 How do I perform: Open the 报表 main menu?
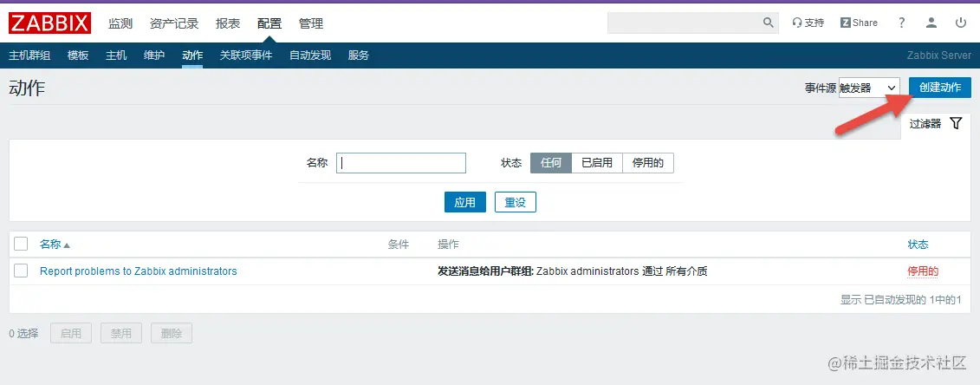click(228, 23)
